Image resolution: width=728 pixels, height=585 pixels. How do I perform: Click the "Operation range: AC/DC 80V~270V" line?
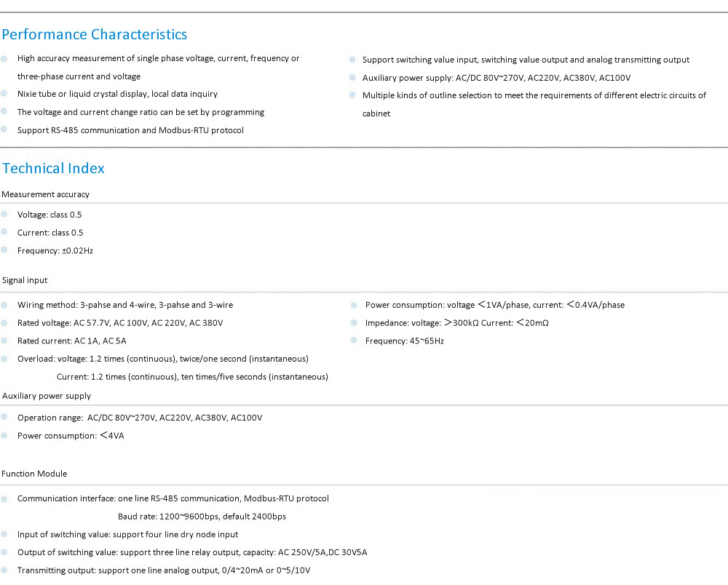140,418
